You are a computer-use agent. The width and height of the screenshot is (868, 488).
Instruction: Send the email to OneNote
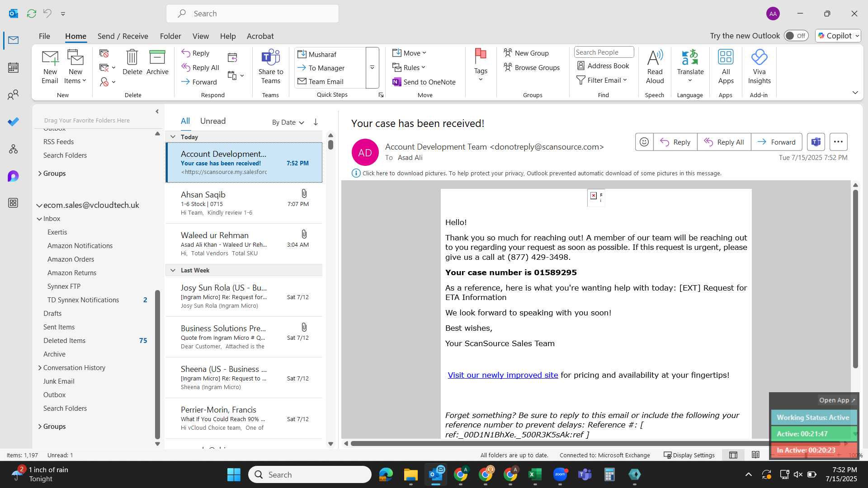click(x=424, y=82)
